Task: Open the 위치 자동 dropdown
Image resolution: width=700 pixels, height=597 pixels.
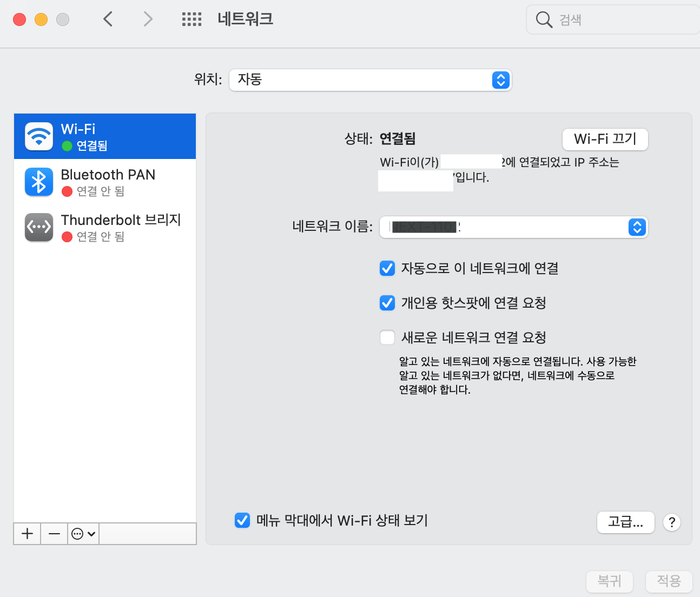Action: coord(370,80)
